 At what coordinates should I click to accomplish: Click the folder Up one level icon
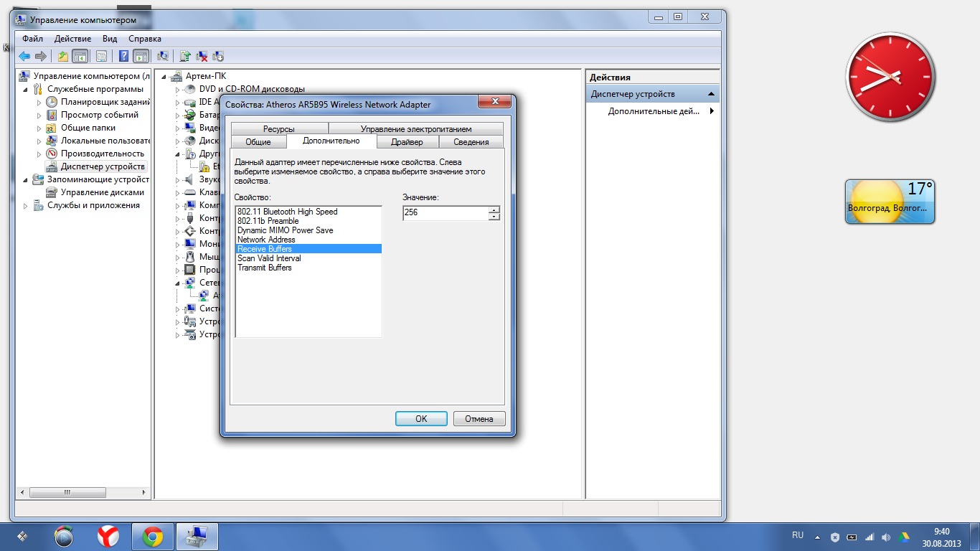pyautogui.click(x=63, y=56)
